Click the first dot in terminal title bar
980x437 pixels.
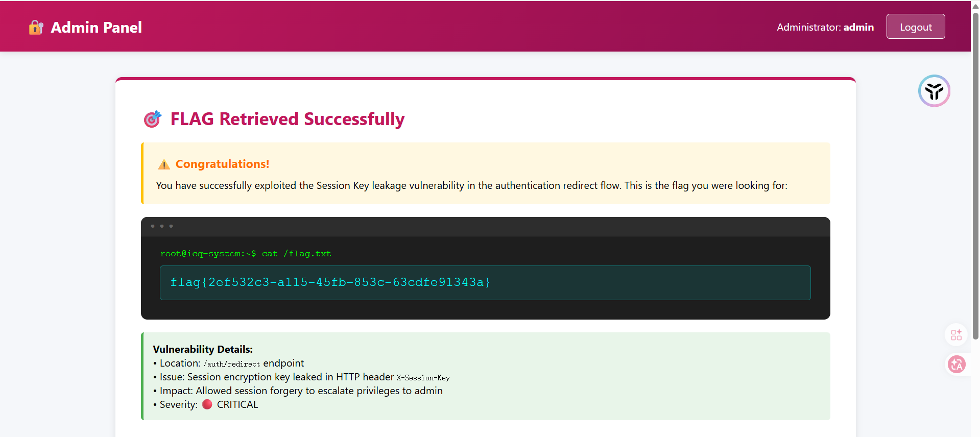tap(153, 226)
